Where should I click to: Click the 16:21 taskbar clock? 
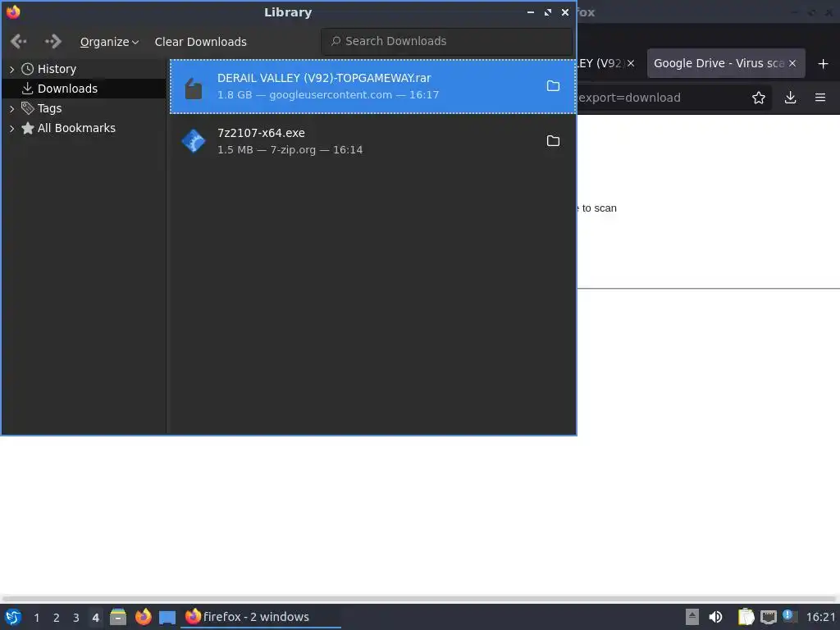pos(820,617)
